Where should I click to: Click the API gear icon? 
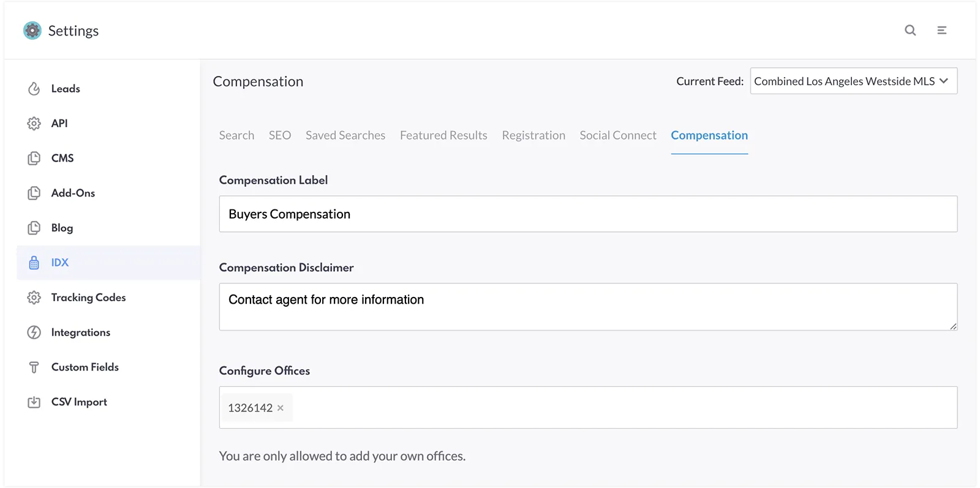point(34,124)
